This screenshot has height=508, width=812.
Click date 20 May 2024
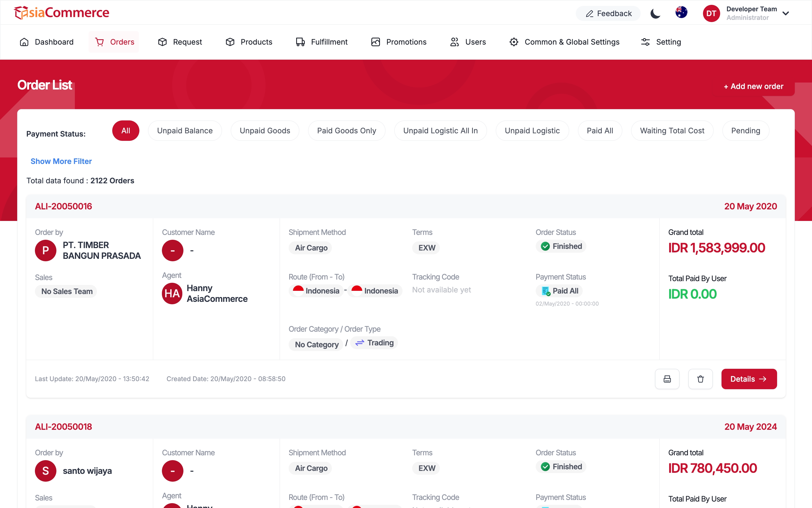click(x=750, y=427)
